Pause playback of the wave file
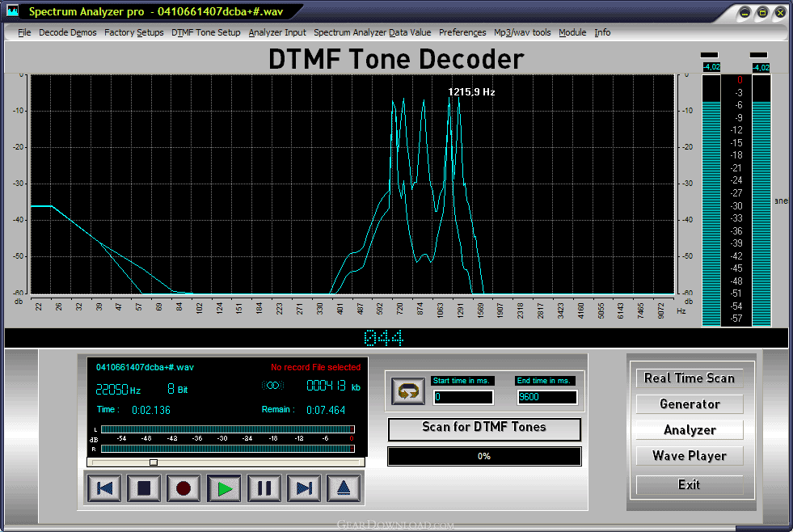Screen dimensions: 793x532 click(x=264, y=488)
